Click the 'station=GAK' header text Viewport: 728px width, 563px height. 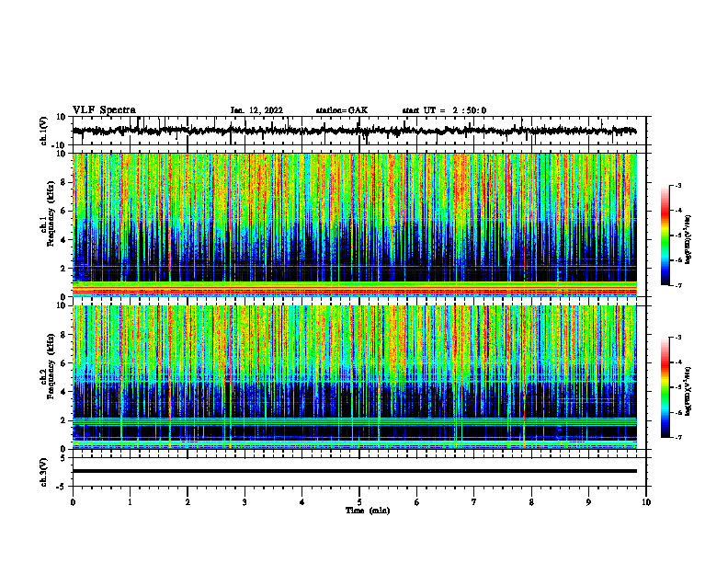342,110
